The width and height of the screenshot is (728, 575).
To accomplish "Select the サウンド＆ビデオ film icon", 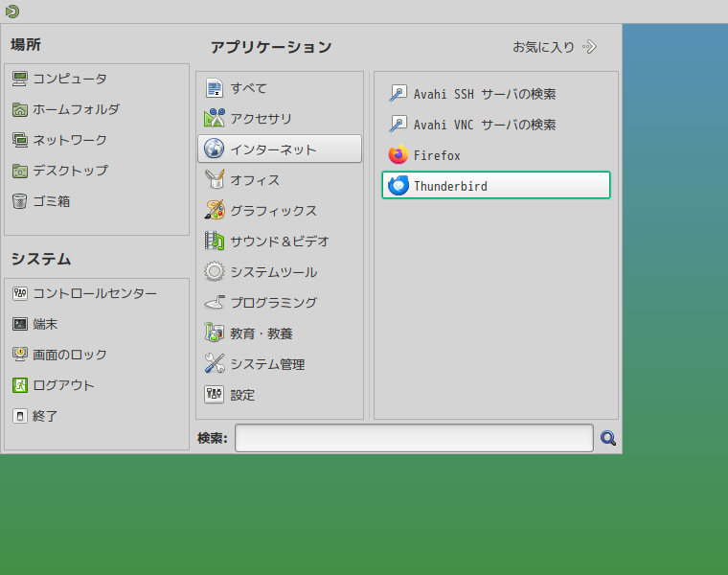I will pyautogui.click(x=214, y=241).
